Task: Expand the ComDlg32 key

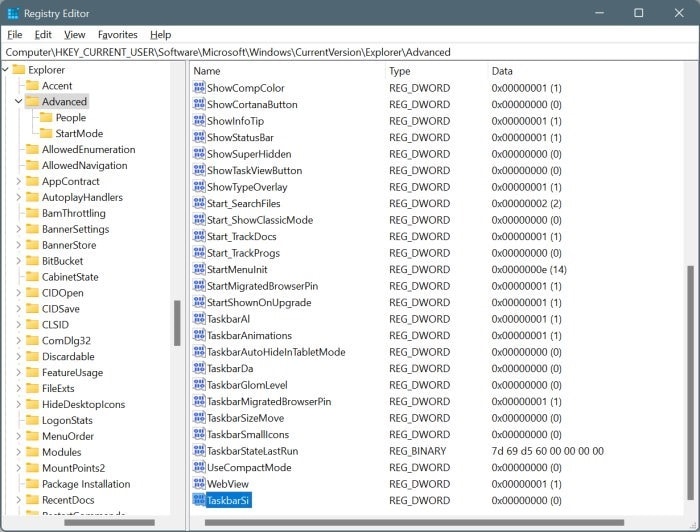Action: tap(18, 341)
